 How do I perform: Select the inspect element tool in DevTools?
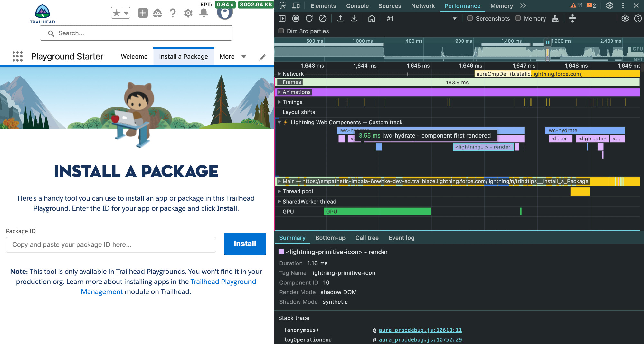click(282, 5)
